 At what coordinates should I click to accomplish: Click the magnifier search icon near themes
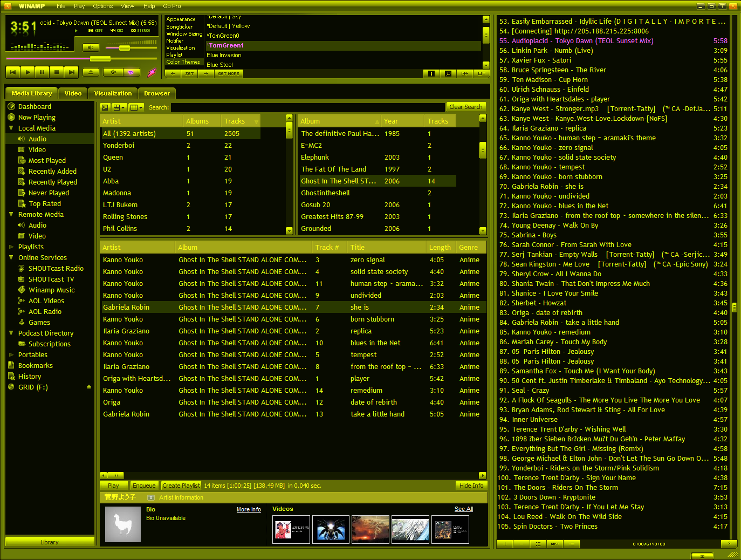tap(448, 73)
